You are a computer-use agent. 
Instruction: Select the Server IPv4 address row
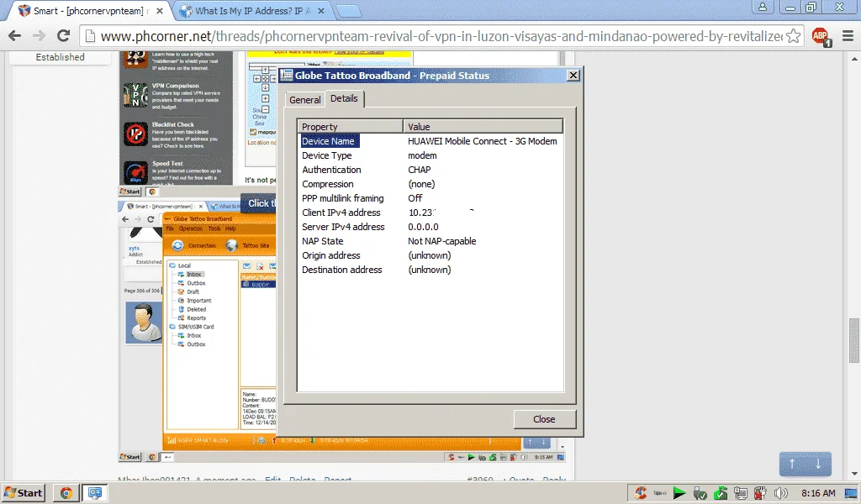pos(430,227)
